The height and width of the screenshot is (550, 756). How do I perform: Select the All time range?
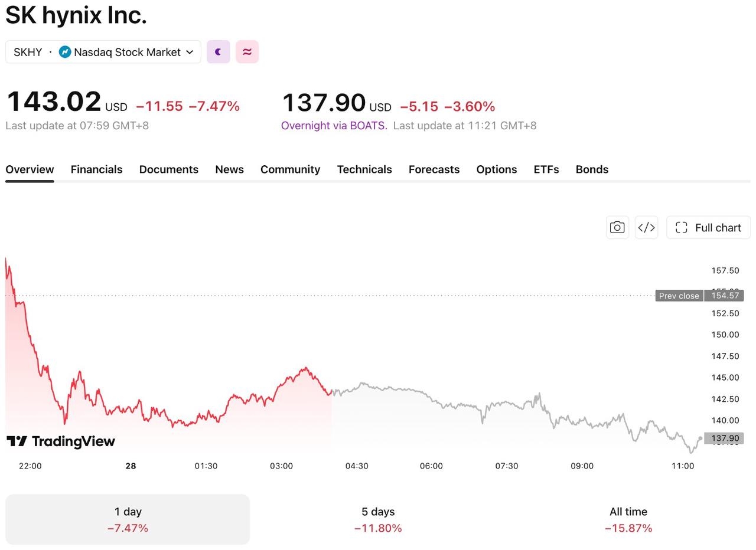point(628,519)
